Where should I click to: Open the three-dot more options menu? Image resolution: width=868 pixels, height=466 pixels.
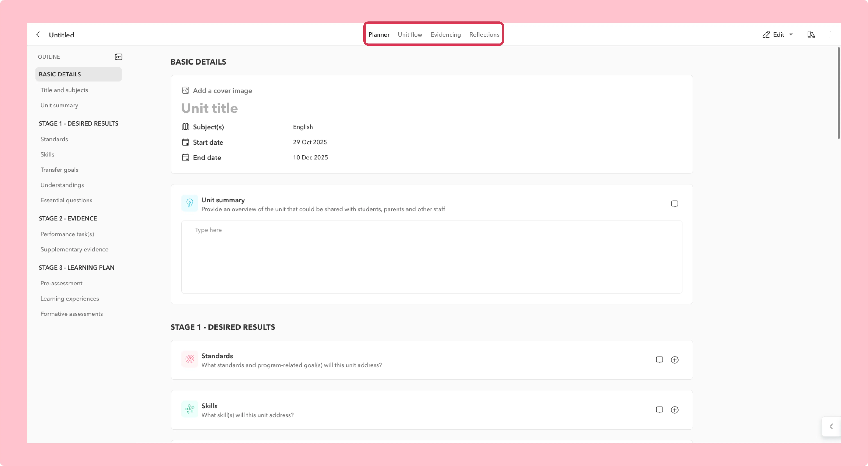830,35
